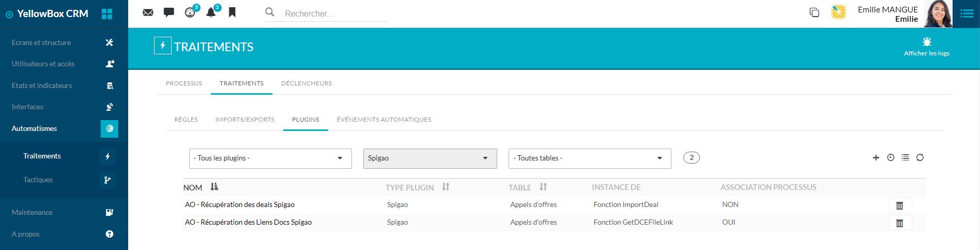Click the Emilie MANGUE user name
Image resolution: width=980 pixels, height=250 pixels.
(x=887, y=9)
